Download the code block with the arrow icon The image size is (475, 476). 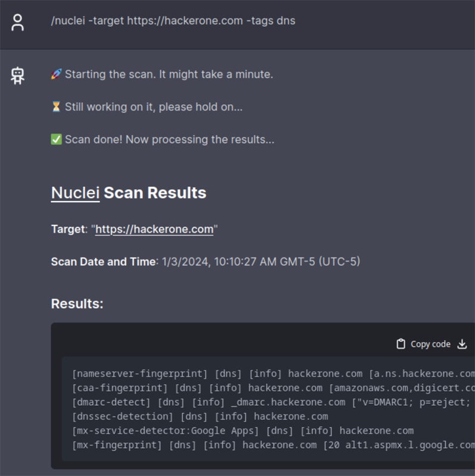pyautogui.click(x=462, y=344)
